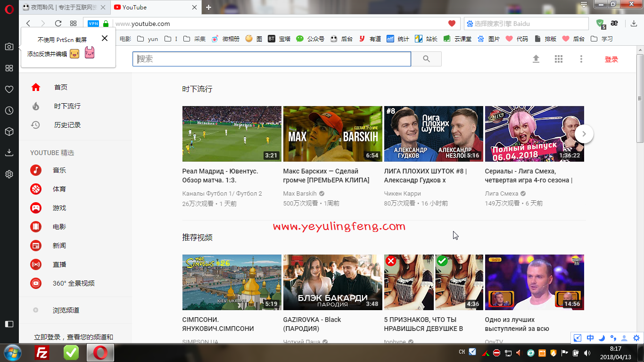The width and height of the screenshot is (644, 362).
Task: Open a new tab with the plus button
Action: (x=208, y=8)
